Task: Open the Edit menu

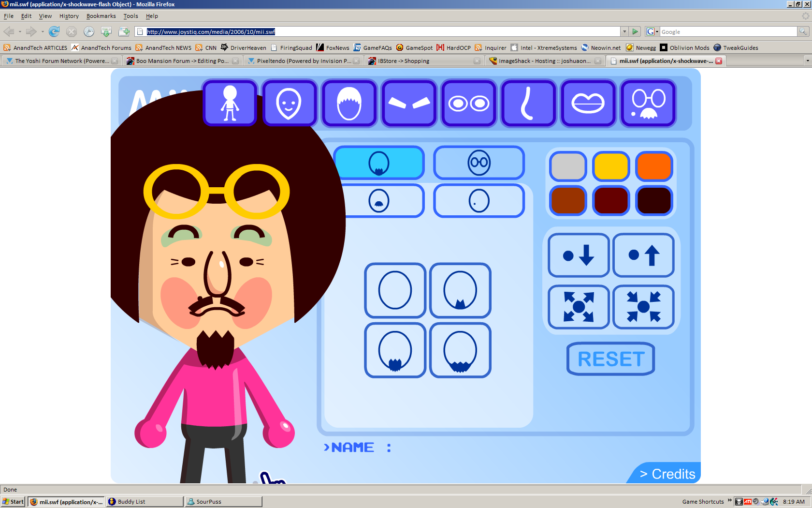Action: pyautogui.click(x=26, y=16)
